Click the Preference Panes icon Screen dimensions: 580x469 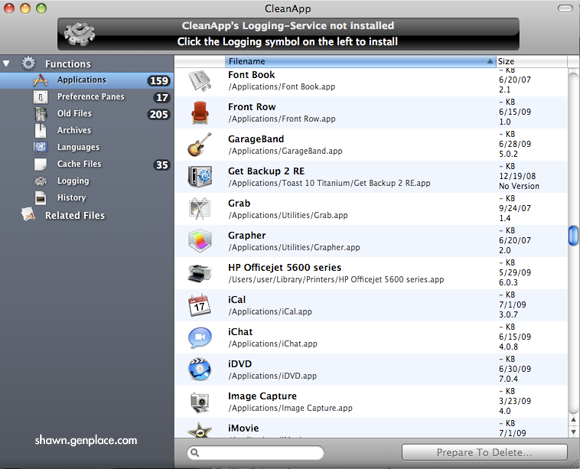[x=40, y=97]
